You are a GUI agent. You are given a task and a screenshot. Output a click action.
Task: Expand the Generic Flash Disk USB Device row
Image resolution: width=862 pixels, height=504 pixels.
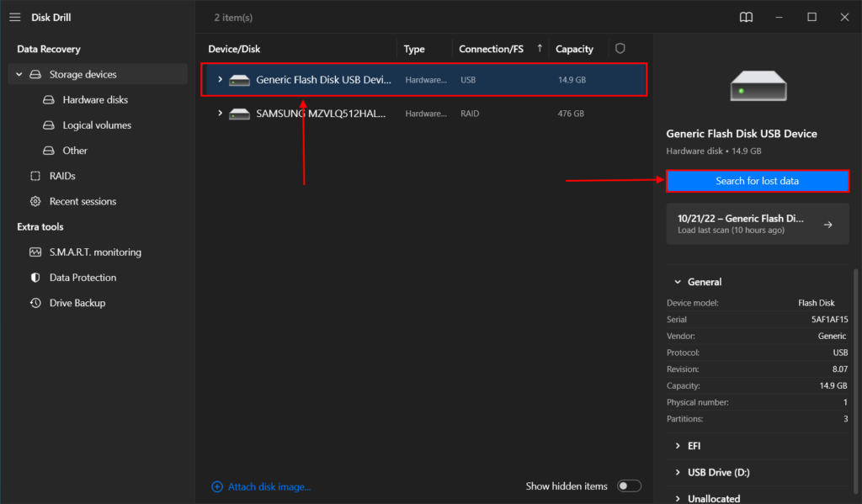coord(219,79)
